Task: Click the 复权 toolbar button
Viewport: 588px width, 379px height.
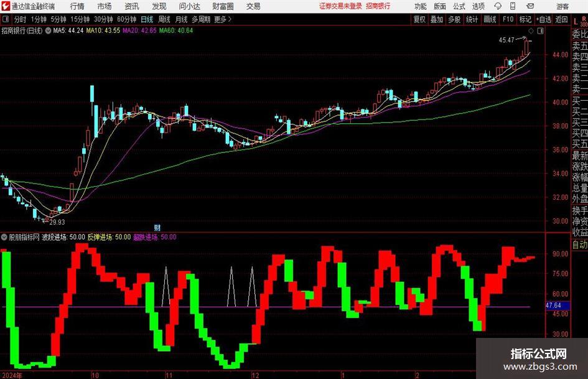Action: 419,19
